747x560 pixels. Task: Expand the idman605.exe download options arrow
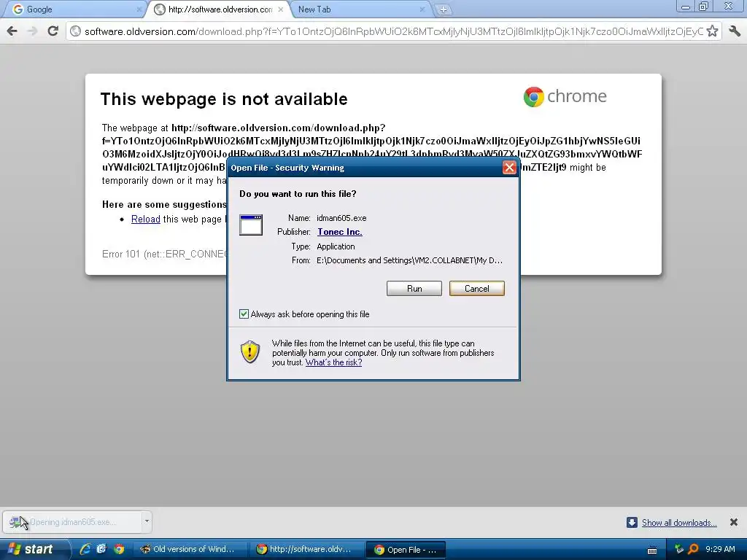(147, 521)
